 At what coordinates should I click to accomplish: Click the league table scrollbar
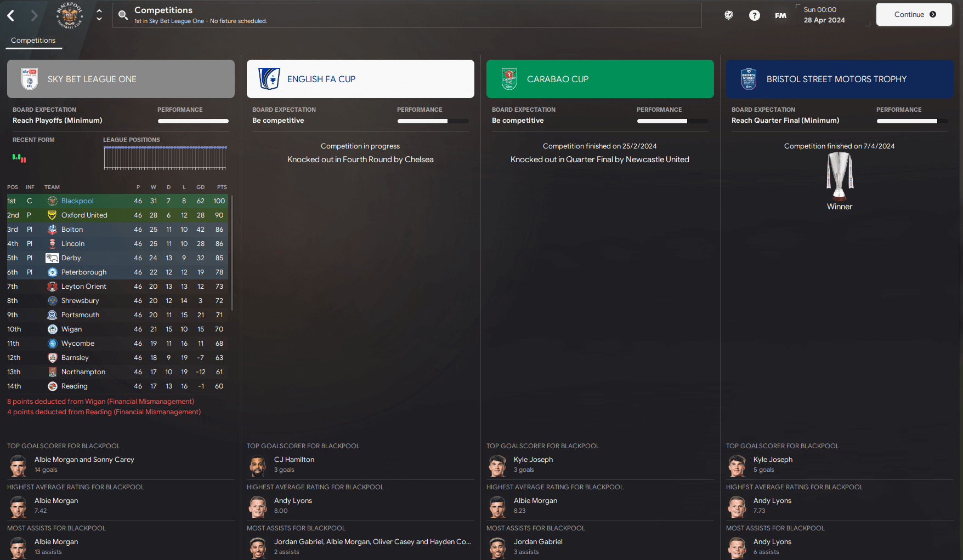[x=232, y=252]
